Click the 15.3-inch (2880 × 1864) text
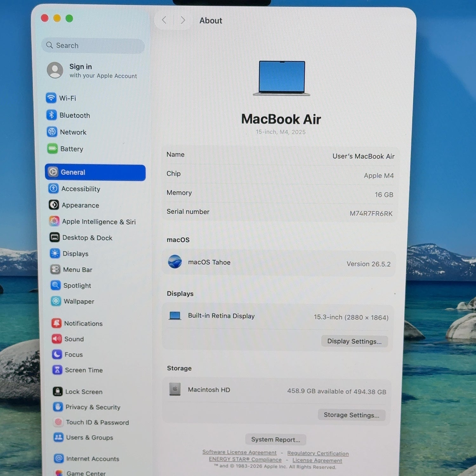The width and height of the screenshot is (476, 476). coord(351,317)
